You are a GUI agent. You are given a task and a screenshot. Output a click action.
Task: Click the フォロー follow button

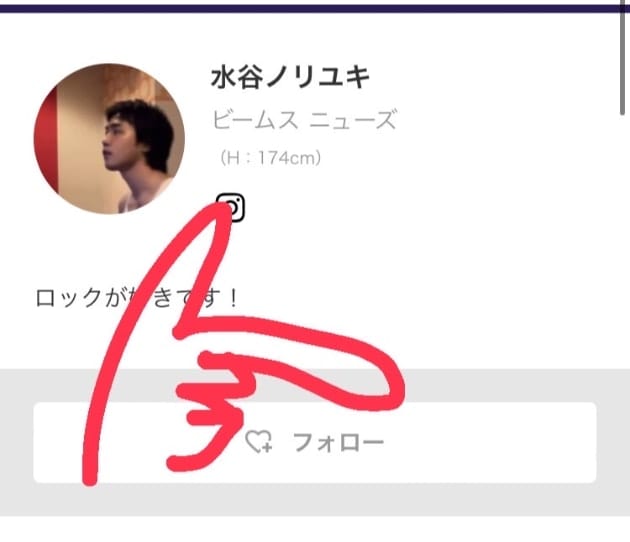click(x=315, y=442)
